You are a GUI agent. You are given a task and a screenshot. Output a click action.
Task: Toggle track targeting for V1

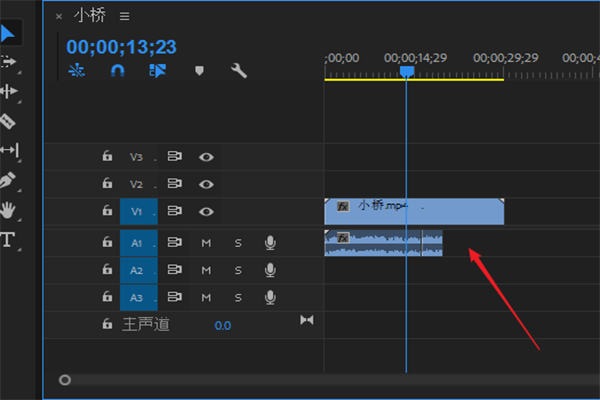139,211
